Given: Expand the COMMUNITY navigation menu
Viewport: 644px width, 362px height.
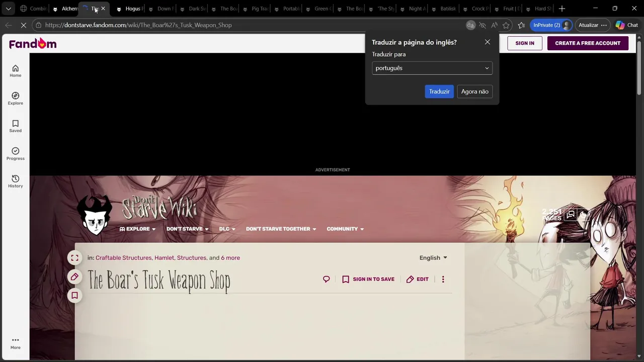Looking at the screenshot, I should click(345, 229).
